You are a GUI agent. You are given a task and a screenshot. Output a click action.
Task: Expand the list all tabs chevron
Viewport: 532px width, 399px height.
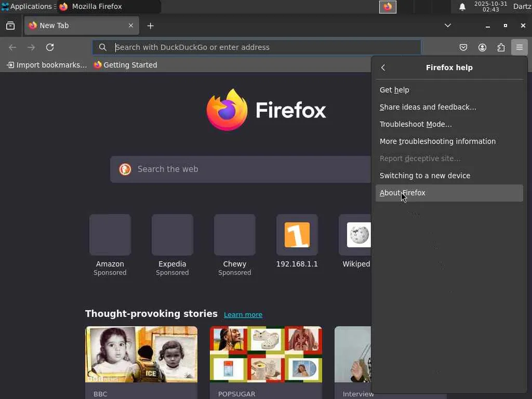[x=447, y=25]
